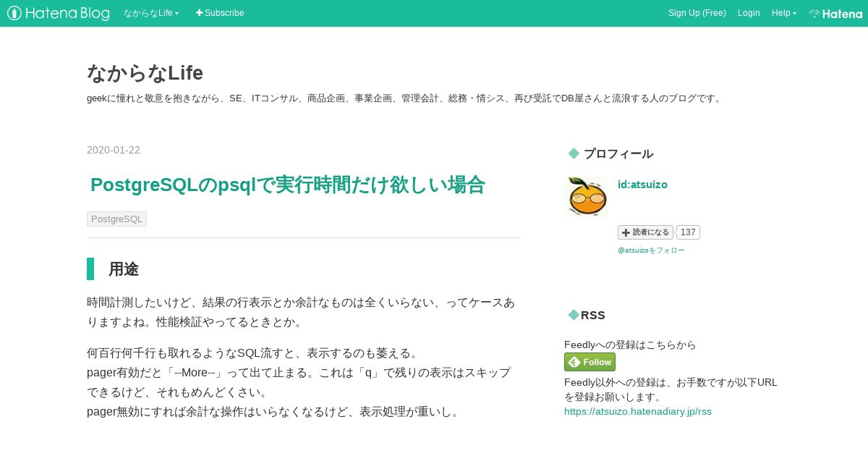Screen dimensions: 868x456
Task: Open the 2020-01-22 date link
Action: [x=114, y=150]
